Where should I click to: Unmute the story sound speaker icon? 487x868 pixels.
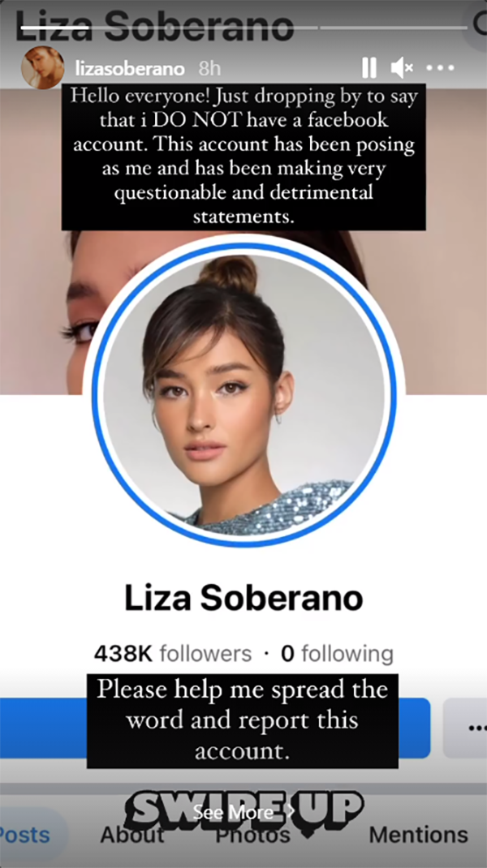coord(402,68)
